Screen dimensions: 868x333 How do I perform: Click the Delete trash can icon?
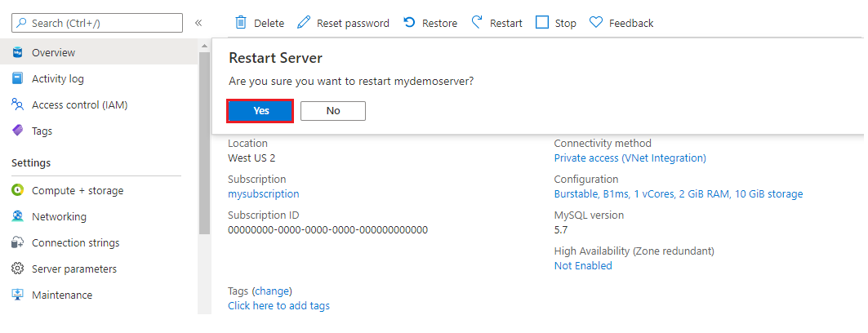coord(241,23)
